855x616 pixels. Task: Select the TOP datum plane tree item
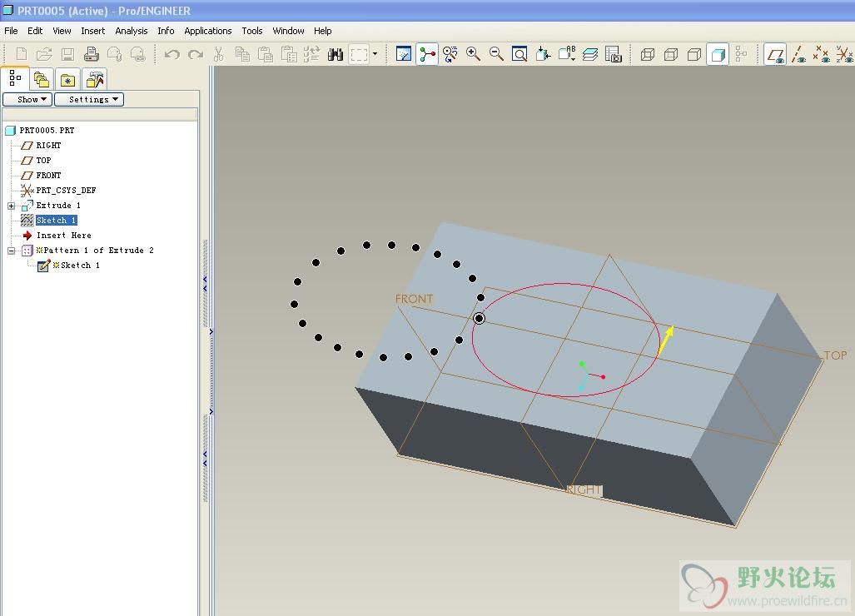click(43, 161)
